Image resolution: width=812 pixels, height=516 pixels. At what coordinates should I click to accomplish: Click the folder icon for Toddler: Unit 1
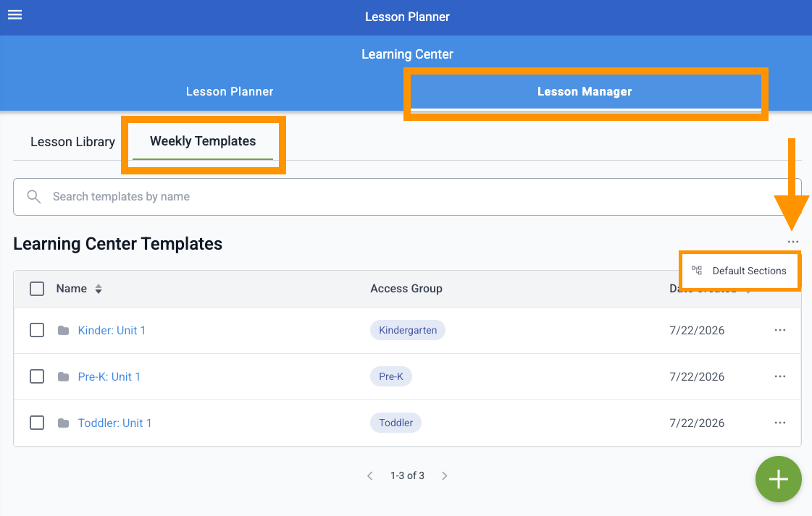[x=63, y=423]
